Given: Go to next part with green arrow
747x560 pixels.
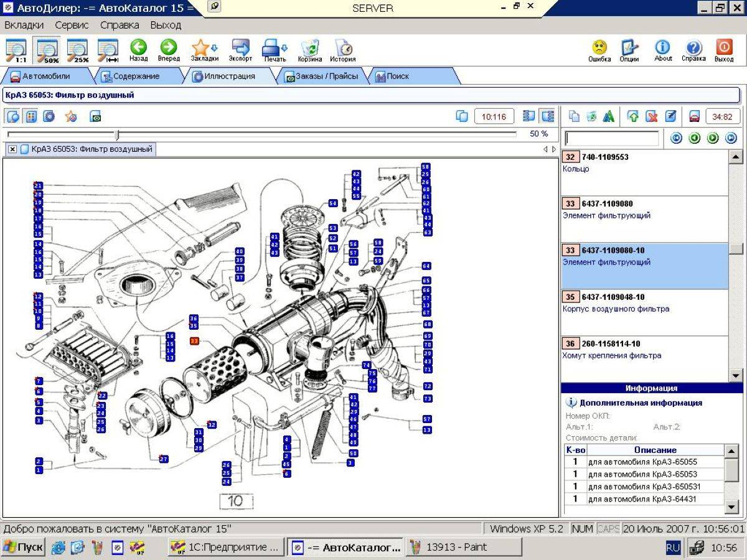Looking at the screenshot, I should point(713,138).
